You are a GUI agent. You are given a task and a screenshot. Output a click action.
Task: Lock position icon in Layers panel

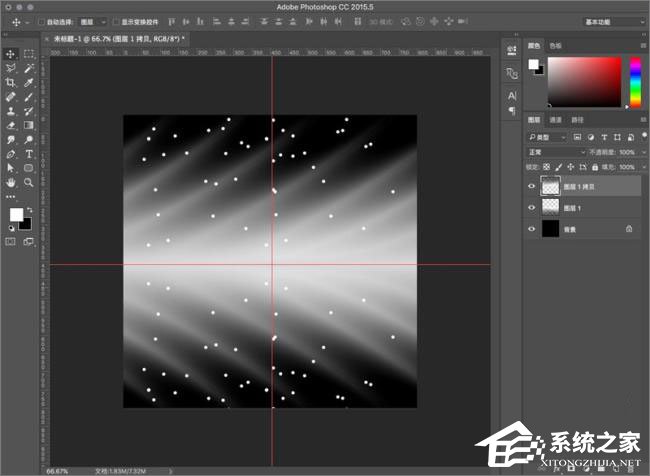click(x=570, y=167)
